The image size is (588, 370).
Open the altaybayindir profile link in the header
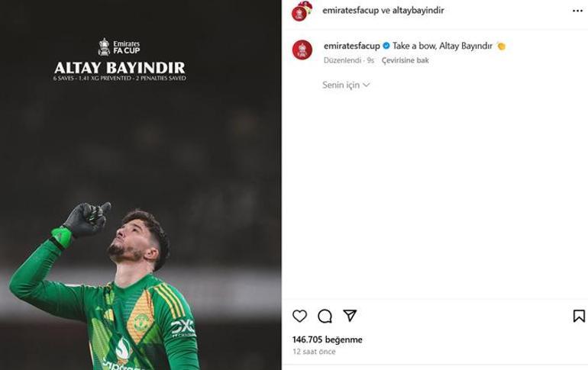pos(418,11)
